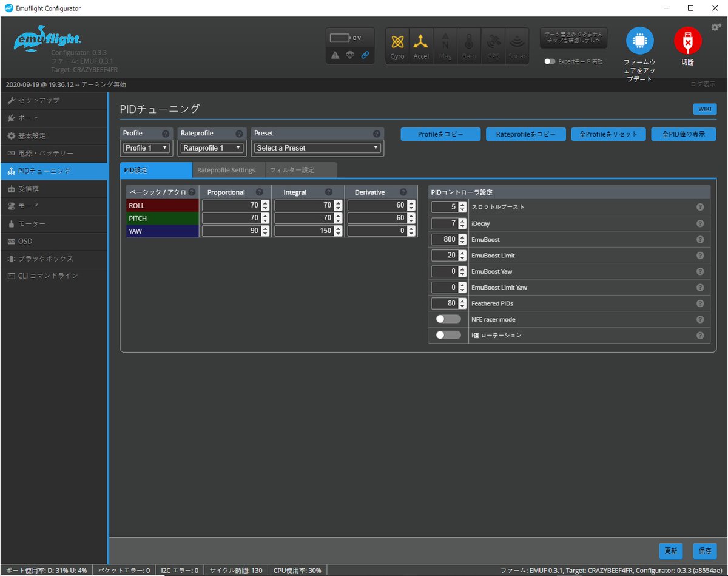
Task: Open CLI コマンドライン in the sidebar
Action: (54, 276)
